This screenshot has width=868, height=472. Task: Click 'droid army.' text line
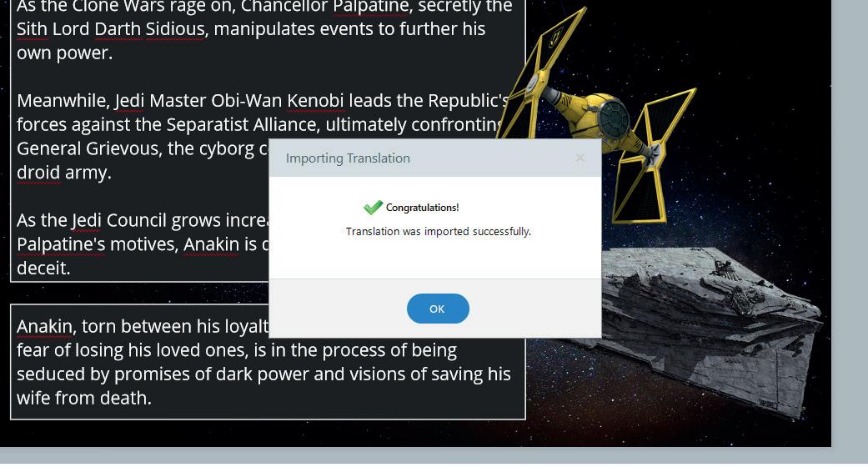coord(64,173)
